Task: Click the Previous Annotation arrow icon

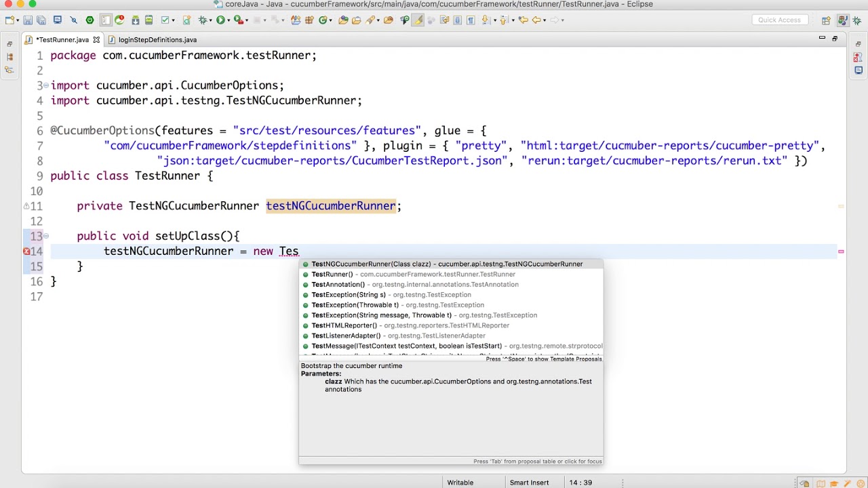Action: [x=504, y=20]
